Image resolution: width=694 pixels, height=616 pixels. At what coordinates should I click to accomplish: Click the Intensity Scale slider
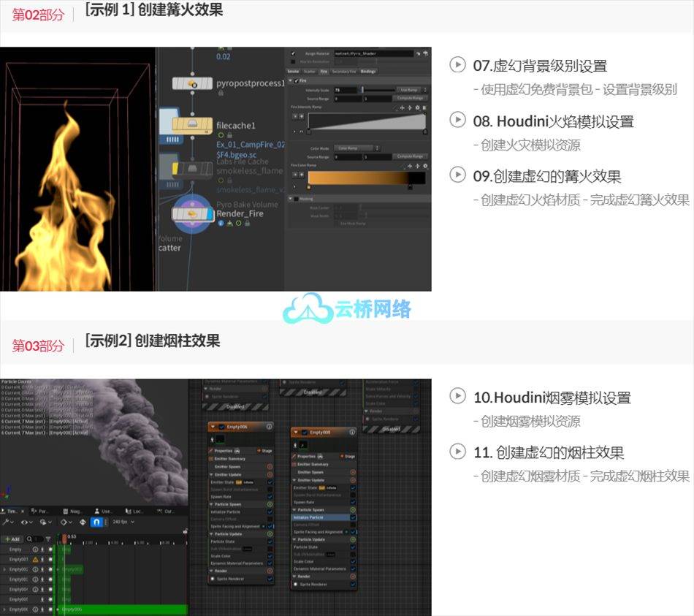click(x=377, y=90)
